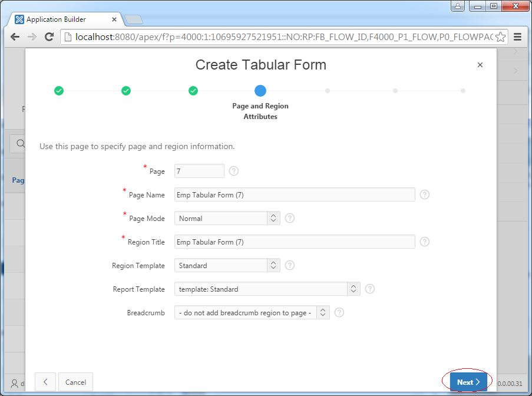Screen dimensions: 532x396
Task: Open help for Report Template
Action: [369, 289]
